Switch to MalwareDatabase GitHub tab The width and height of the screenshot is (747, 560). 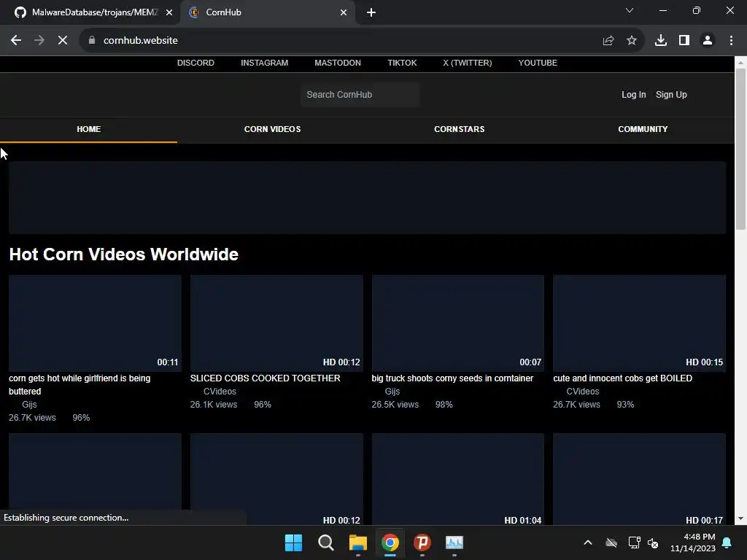tap(90, 12)
